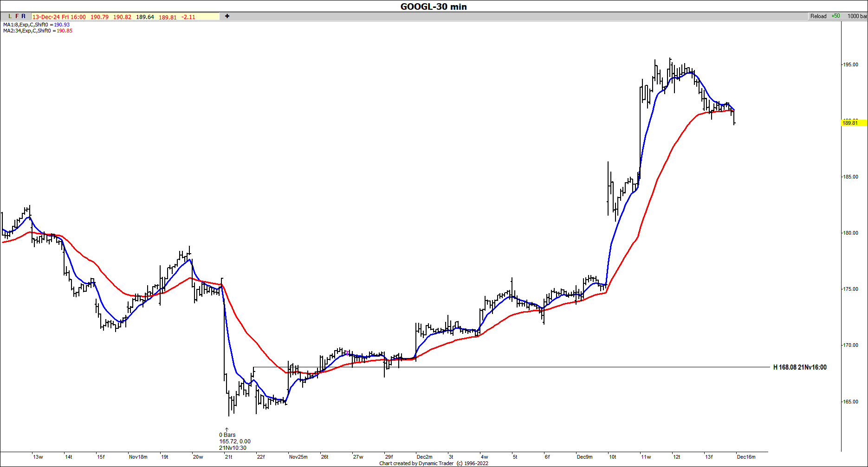The image size is (868, 467).
Task: Click the Nov25m date axis label
Action: coord(298,457)
